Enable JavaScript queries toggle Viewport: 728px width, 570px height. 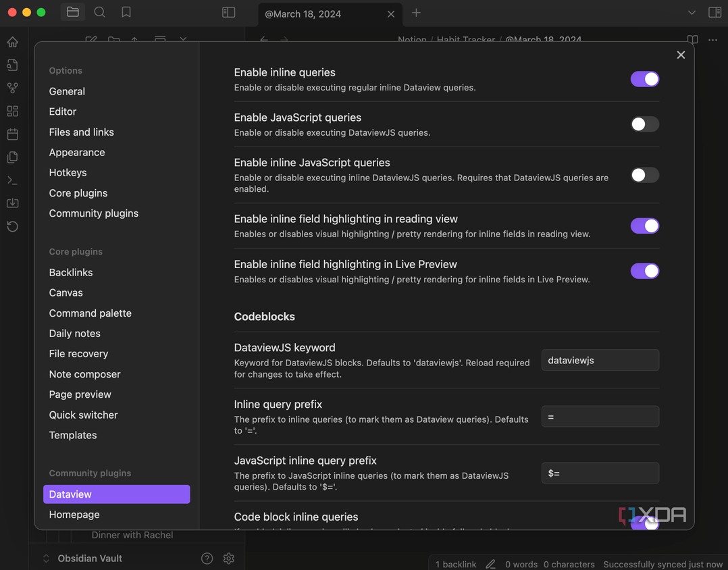click(644, 124)
